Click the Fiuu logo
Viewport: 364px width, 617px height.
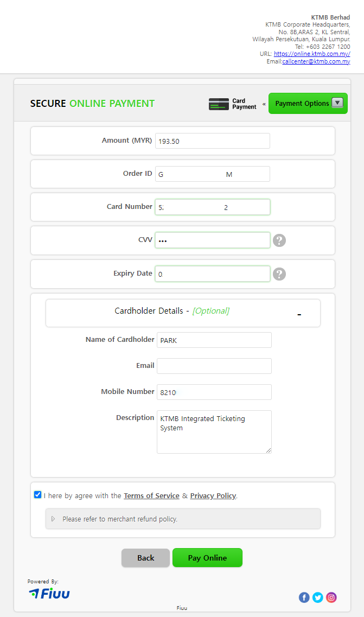(x=49, y=593)
